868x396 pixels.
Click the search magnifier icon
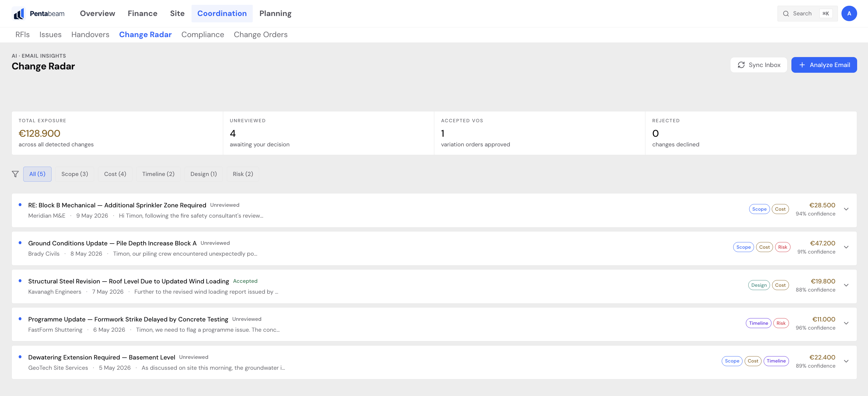(786, 14)
